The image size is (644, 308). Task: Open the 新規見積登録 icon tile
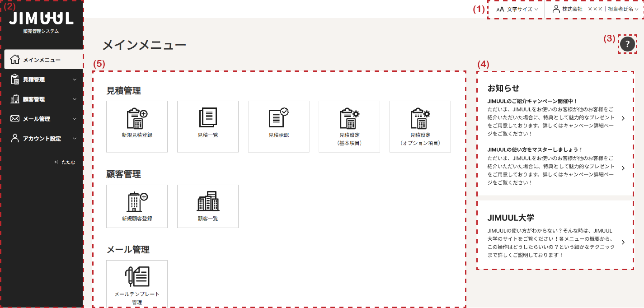coord(137,126)
